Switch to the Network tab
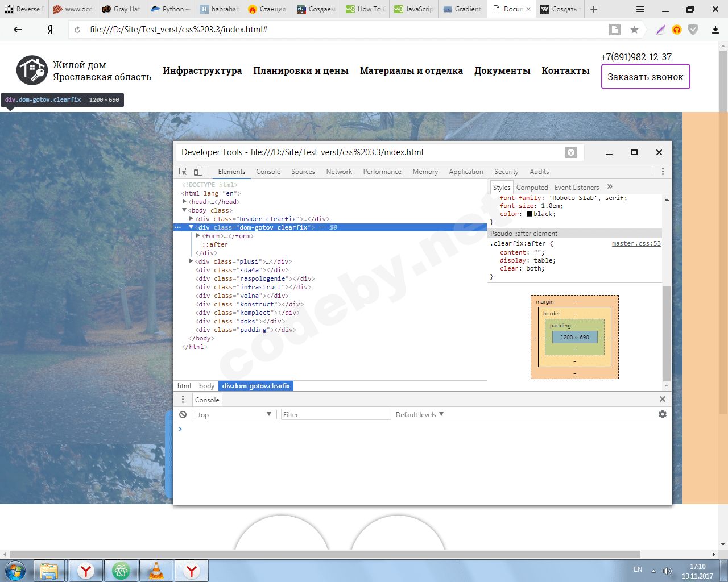 [339, 172]
